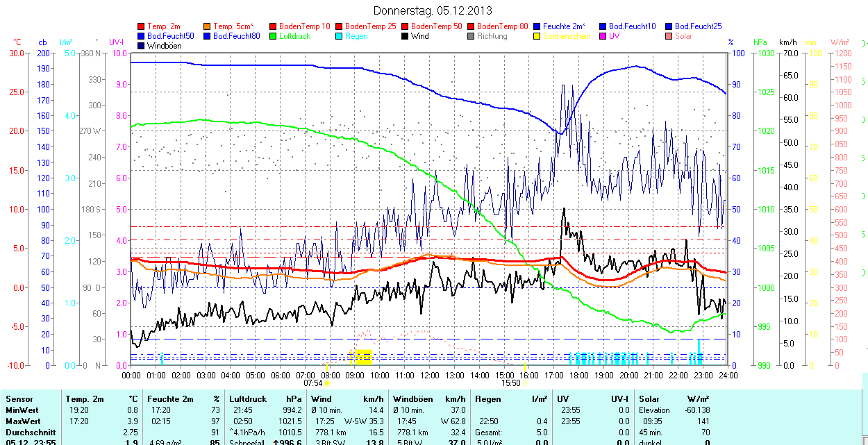Click the magenta UV legend square
Image resolution: width=868 pixels, height=445 pixels.
tap(603, 36)
